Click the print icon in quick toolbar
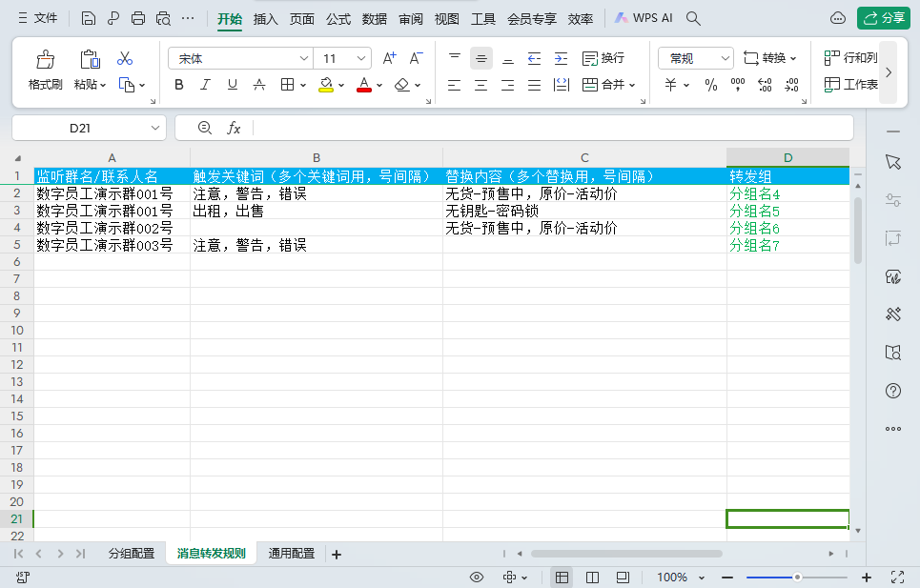This screenshot has height=588, width=920. click(137, 18)
